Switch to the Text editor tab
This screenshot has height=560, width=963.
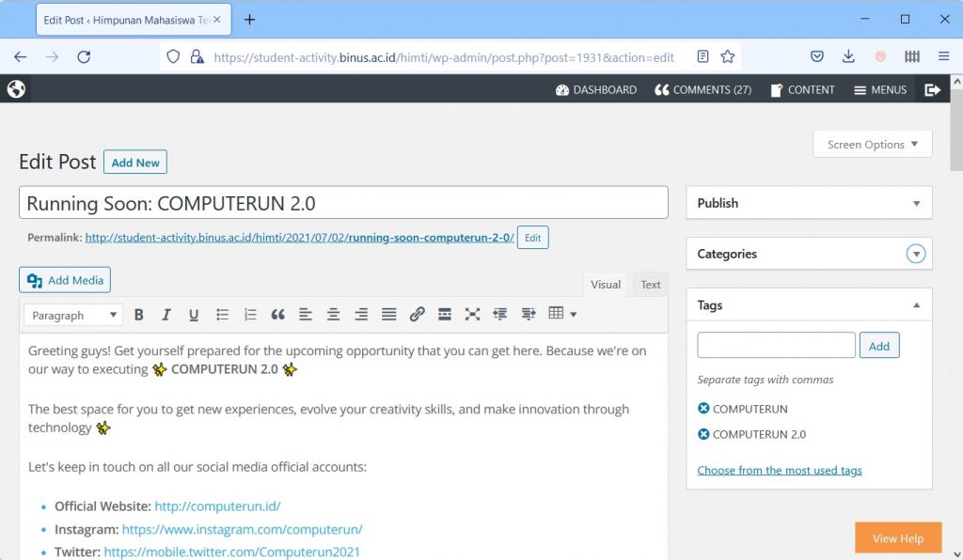(650, 285)
